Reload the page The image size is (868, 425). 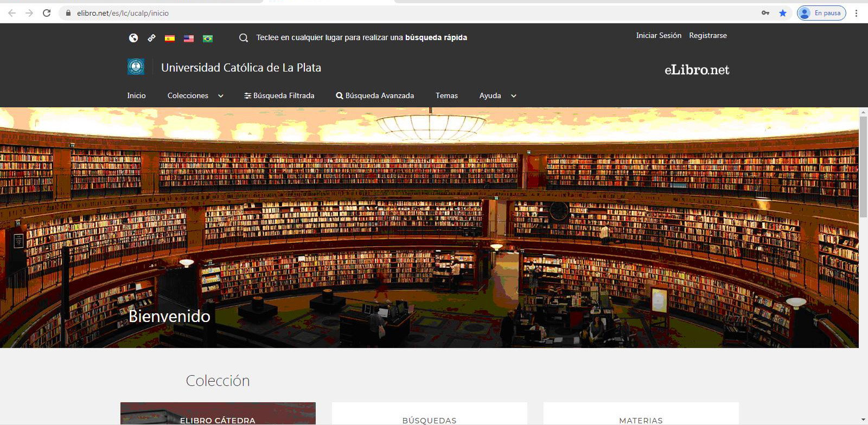[x=47, y=13]
